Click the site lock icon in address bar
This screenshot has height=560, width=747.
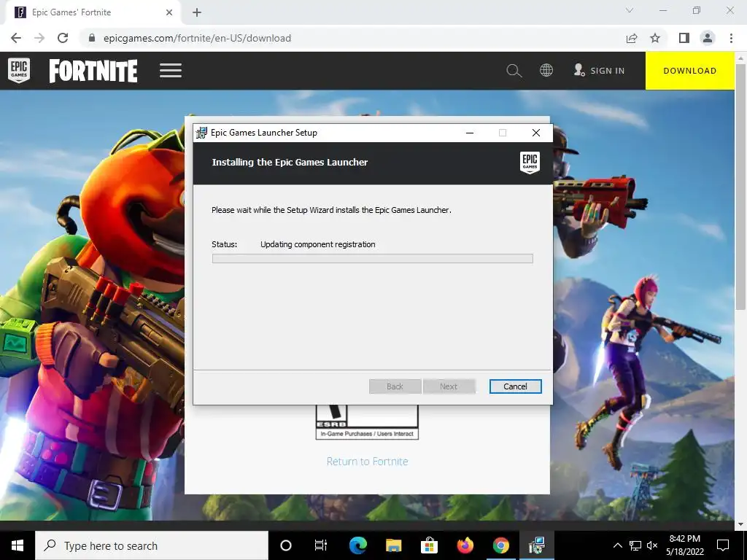pos(92,38)
